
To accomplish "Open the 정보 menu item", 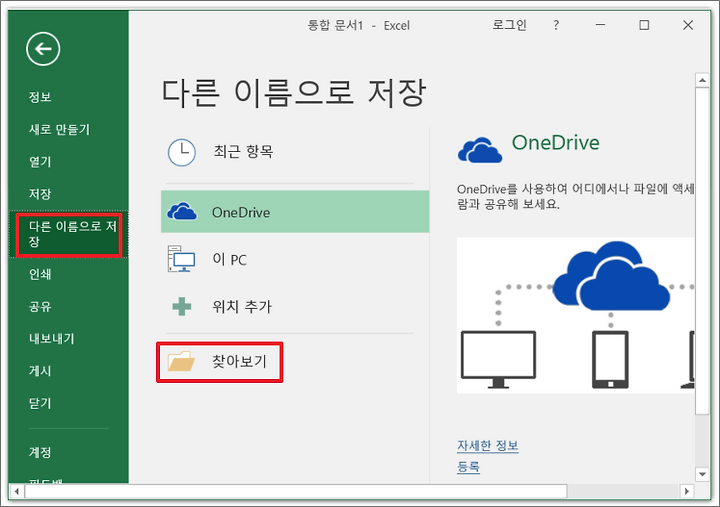I will tap(40, 97).
